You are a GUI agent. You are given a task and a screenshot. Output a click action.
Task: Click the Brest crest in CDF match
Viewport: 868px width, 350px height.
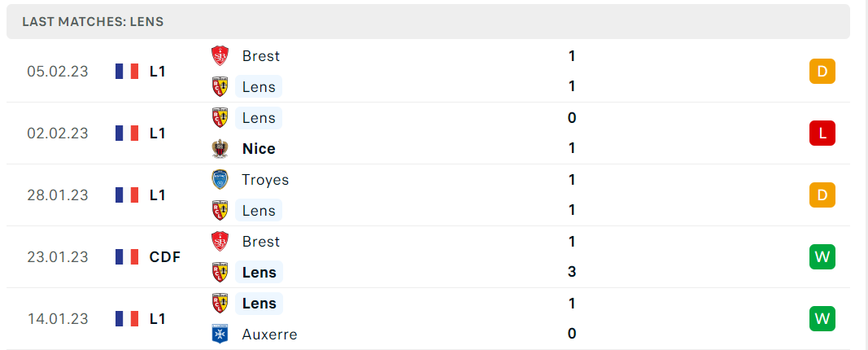click(220, 242)
